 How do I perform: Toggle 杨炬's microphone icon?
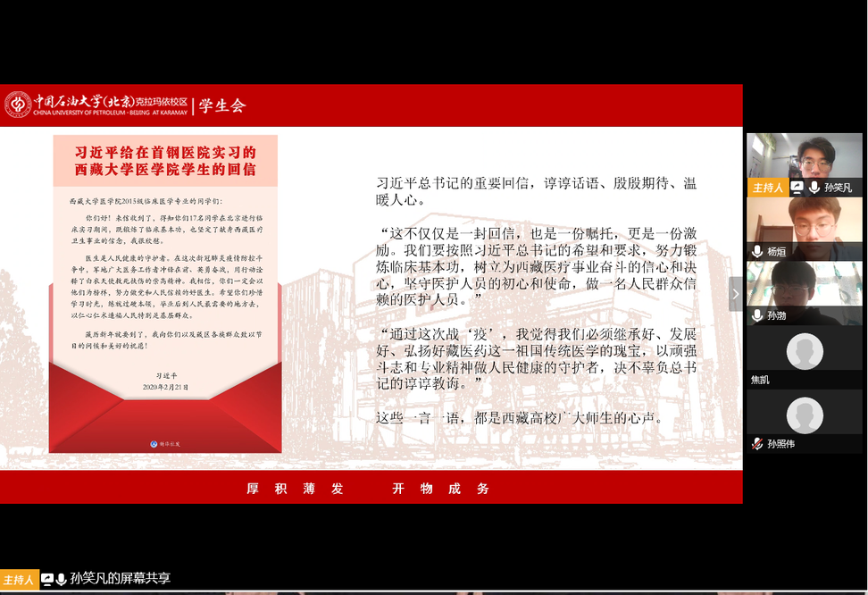(x=756, y=250)
